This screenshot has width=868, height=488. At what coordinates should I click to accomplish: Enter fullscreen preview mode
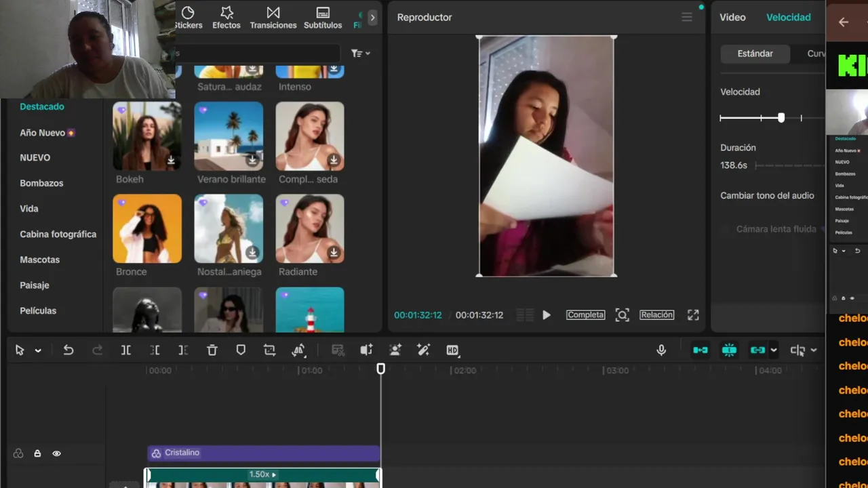point(693,315)
